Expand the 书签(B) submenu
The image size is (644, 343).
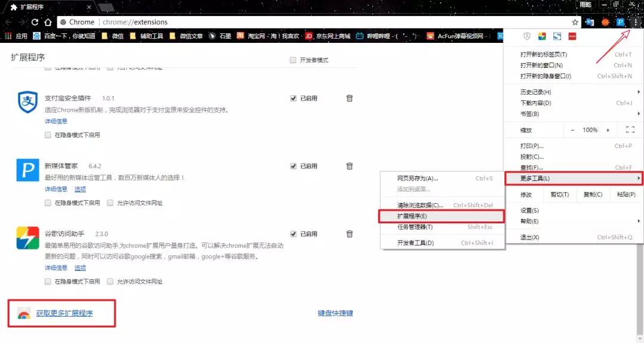coord(574,114)
